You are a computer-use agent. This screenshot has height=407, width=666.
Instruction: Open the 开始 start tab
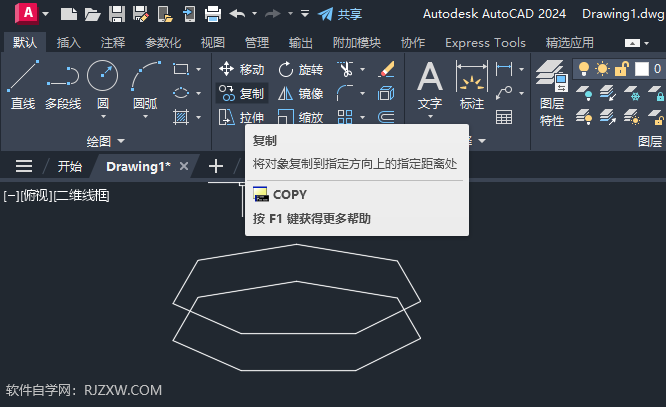(x=70, y=166)
